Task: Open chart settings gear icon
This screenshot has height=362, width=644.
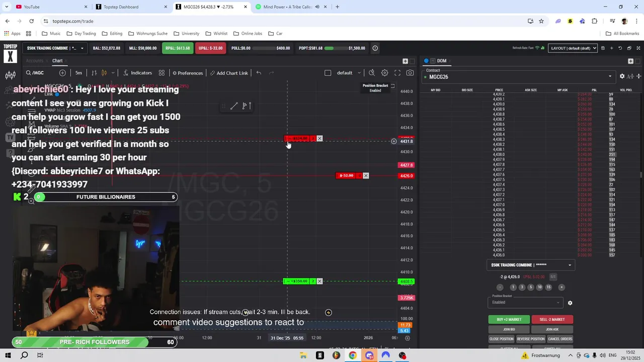Action: pyautogui.click(x=385, y=73)
